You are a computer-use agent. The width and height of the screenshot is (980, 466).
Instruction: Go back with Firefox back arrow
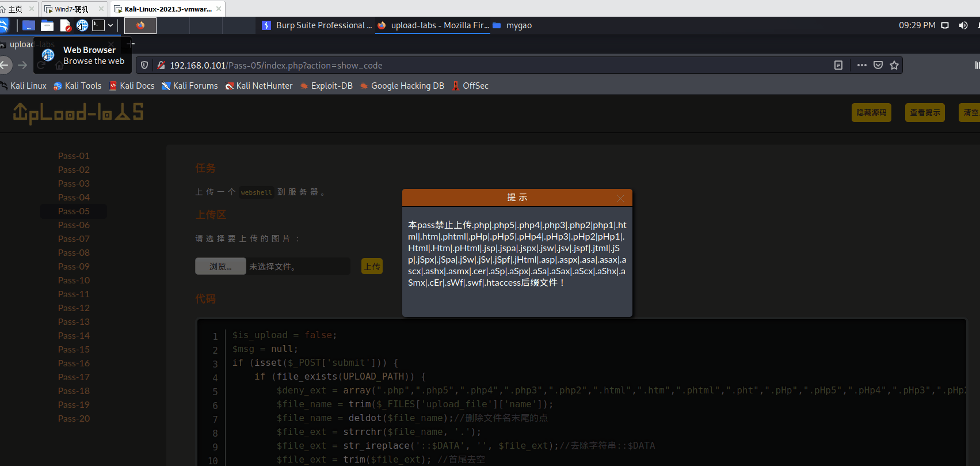point(5,65)
